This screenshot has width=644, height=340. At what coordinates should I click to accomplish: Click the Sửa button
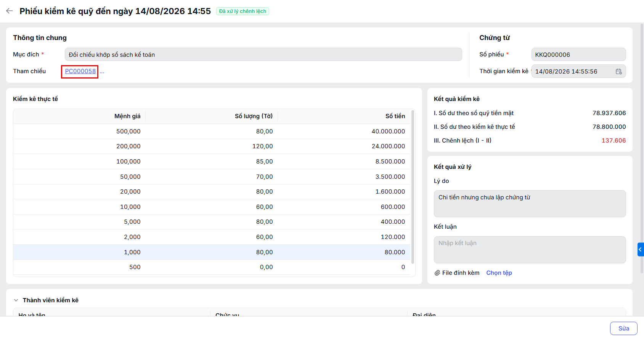click(x=624, y=329)
